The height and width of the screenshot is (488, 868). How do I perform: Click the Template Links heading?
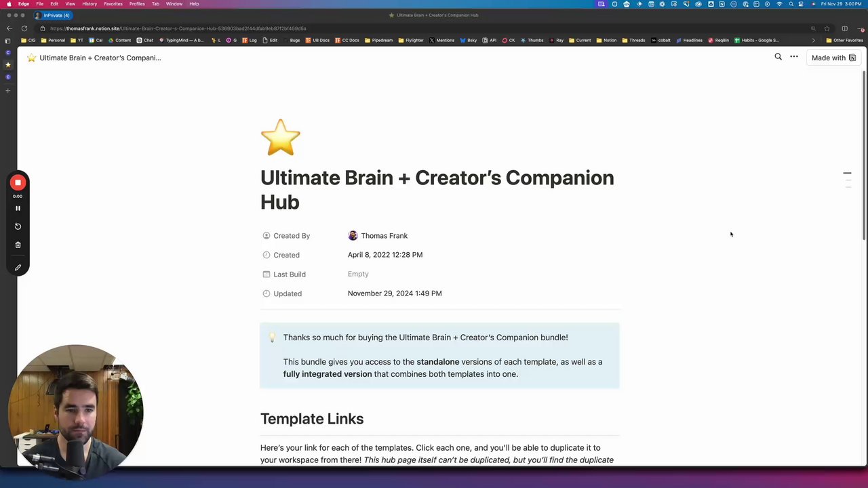(312, 419)
